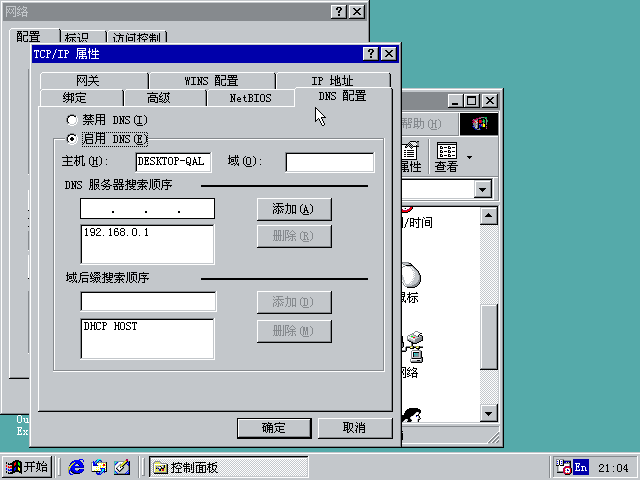
Task: Click the TCP/IP properties help question-mark button
Action: coord(371,53)
